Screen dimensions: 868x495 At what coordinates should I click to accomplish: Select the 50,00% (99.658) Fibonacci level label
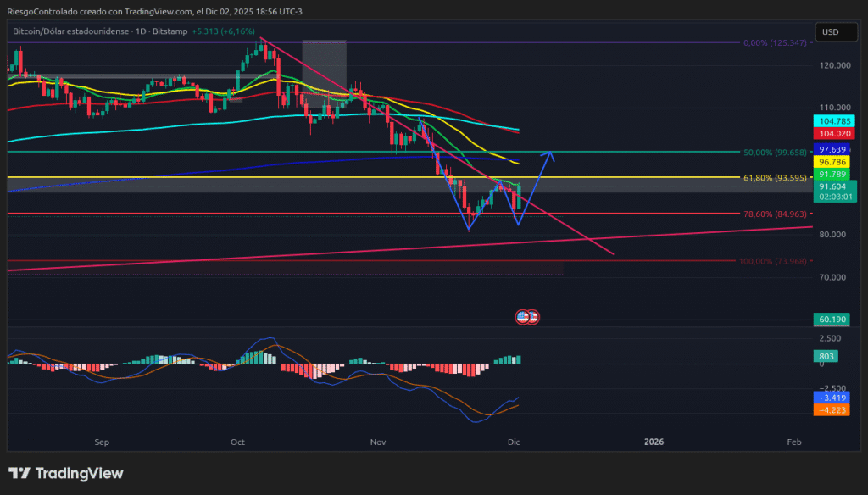[773, 153]
